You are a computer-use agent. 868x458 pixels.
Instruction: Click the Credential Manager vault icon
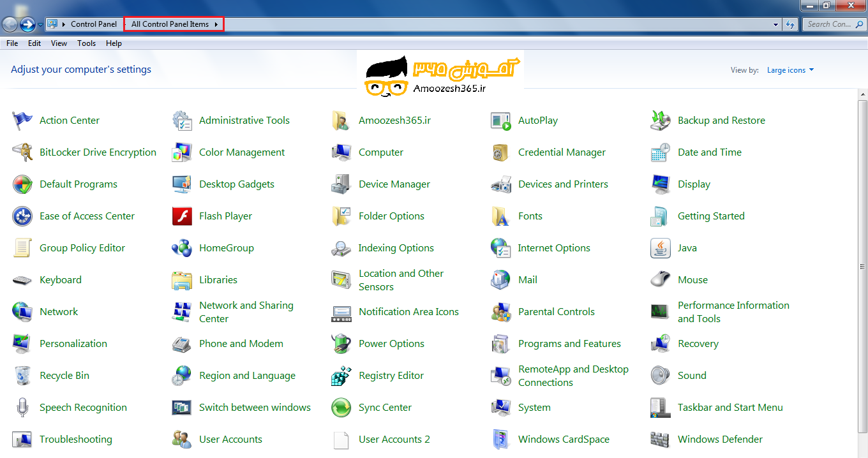[x=501, y=152]
